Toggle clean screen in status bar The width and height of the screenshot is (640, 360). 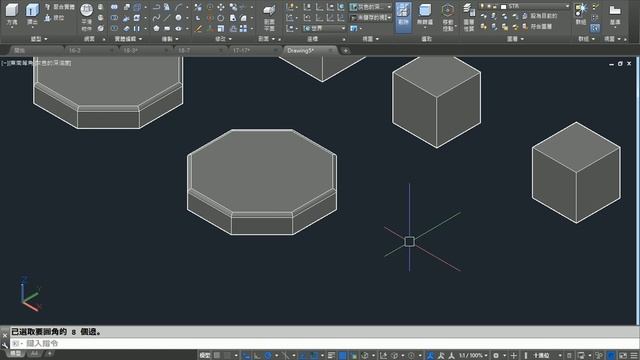click(x=623, y=356)
